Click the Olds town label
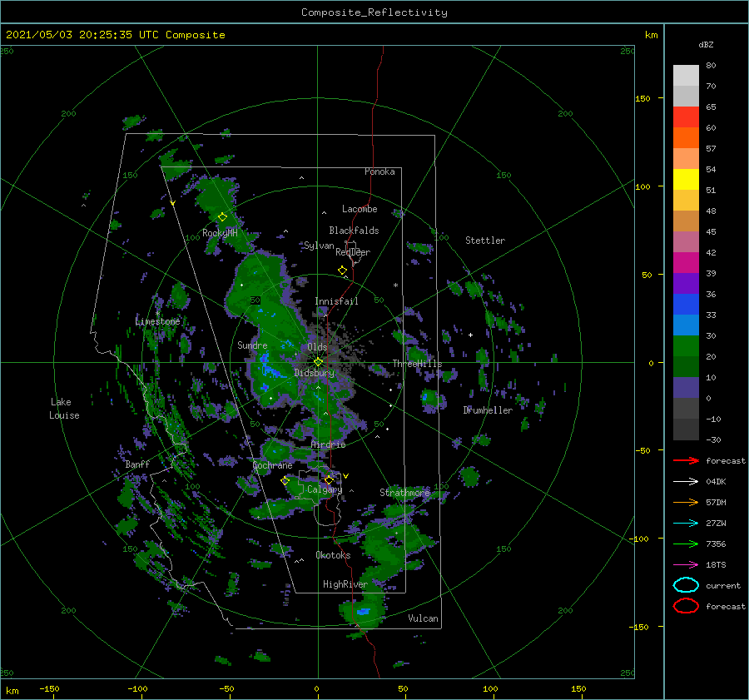Screen dimensions: 749x700 (317, 347)
